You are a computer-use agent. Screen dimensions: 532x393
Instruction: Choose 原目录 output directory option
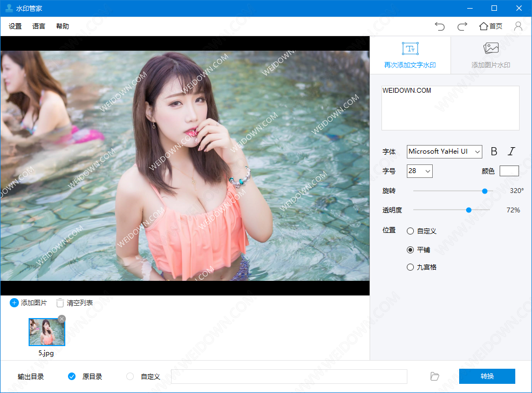tap(72, 376)
